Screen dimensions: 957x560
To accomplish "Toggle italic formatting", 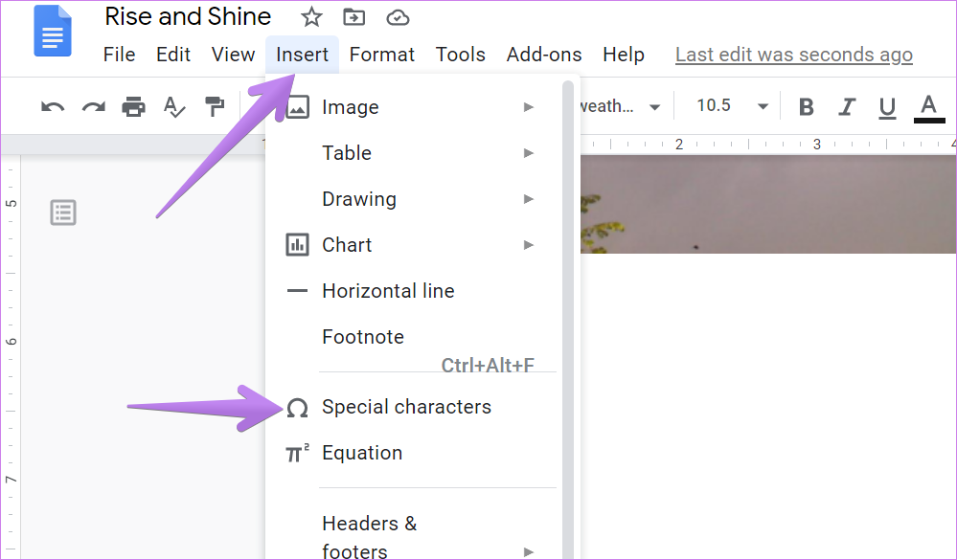I will pyautogui.click(x=847, y=106).
